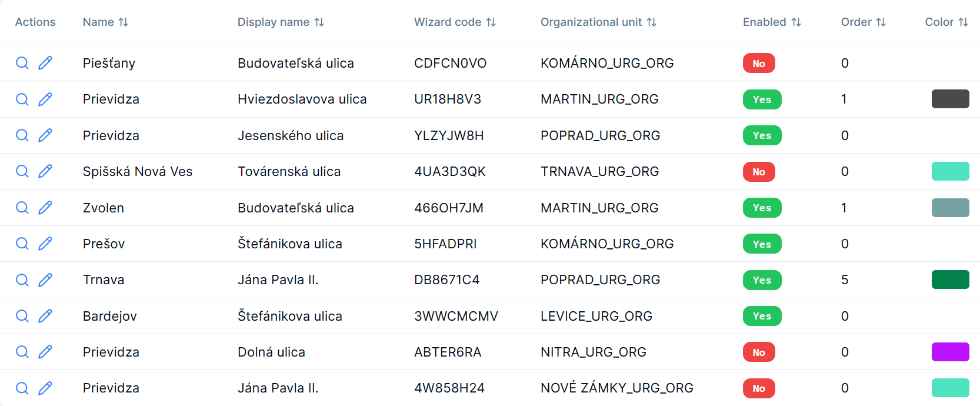Open the magnifier icon for the Trnava row
The image size is (980, 406).
click(22, 279)
